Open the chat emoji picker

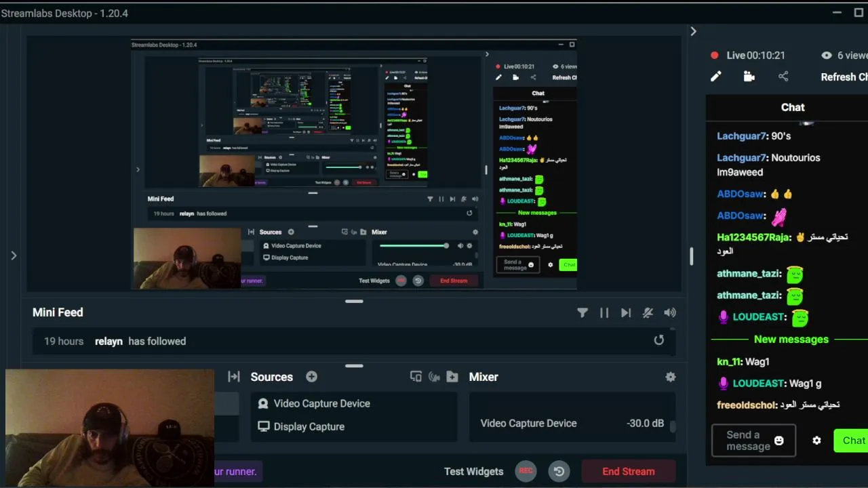(x=779, y=441)
